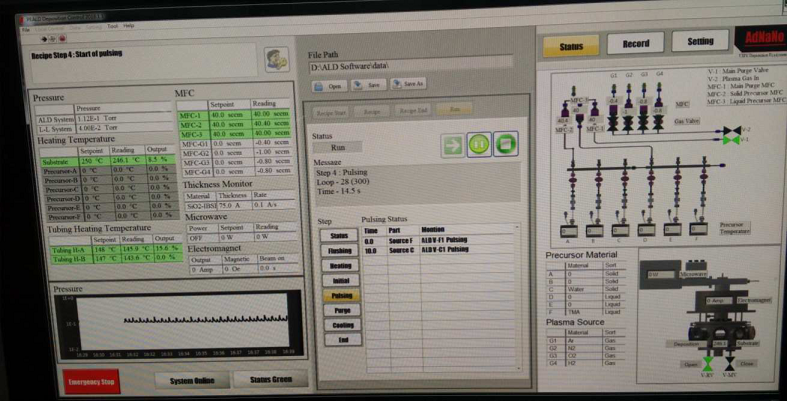
Task: Open the Tool menu
Action: 112,25
